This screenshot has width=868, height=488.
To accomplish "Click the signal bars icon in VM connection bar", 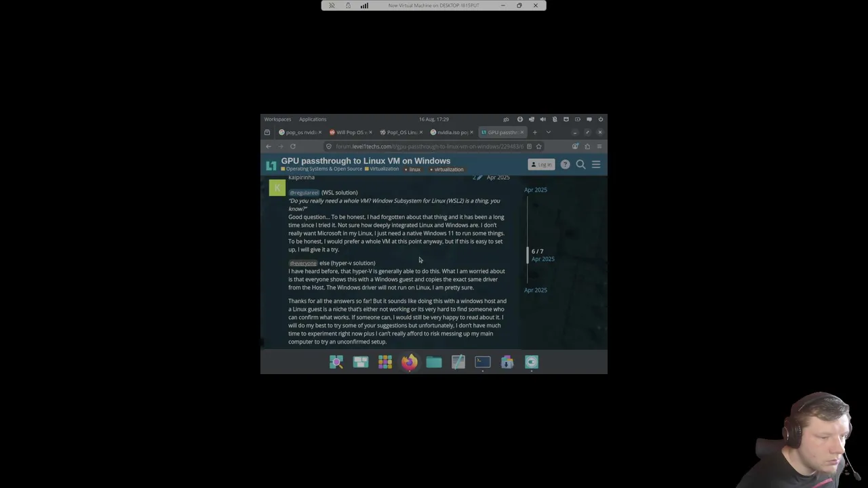I will point(364,5).
